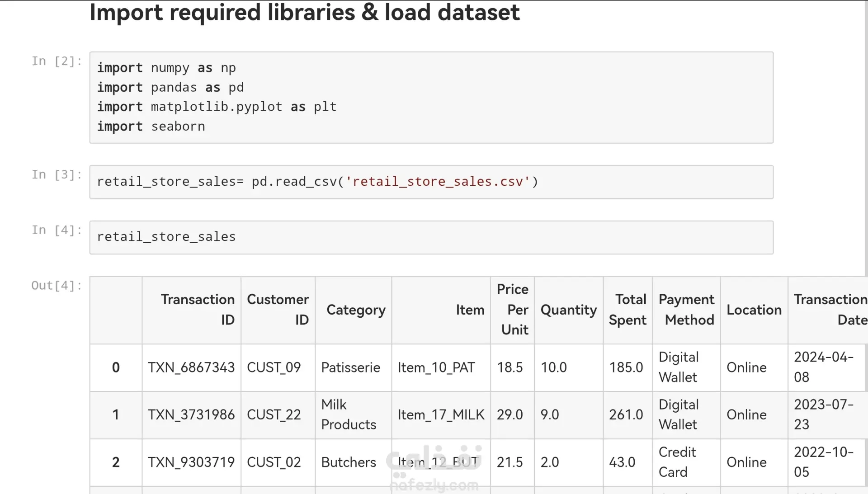Click the CUST_09 cell
Viewport: 868px width, 494px height.
278,367
